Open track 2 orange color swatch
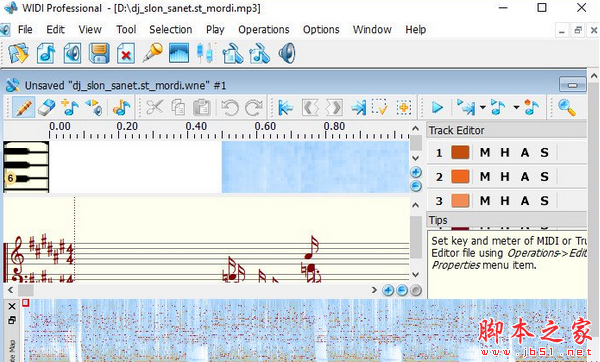The width and height of the screenshot is (600, 362). click(x=460, y=176)
